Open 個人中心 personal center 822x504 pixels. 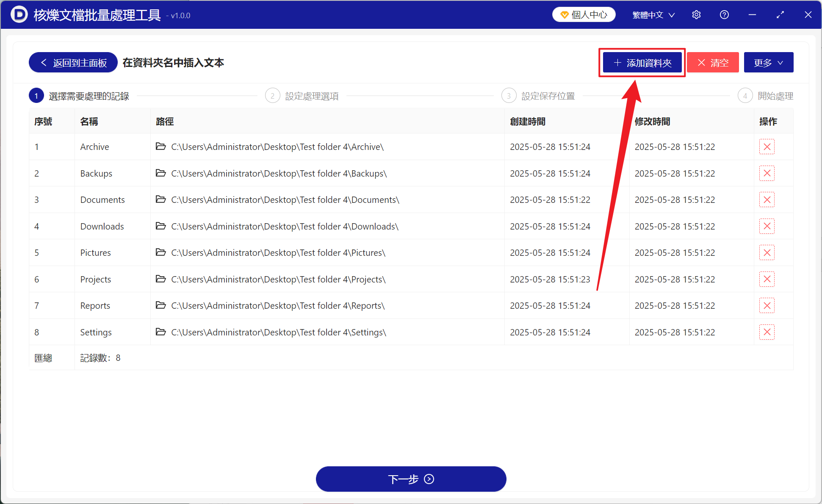(x=584, y=15)
